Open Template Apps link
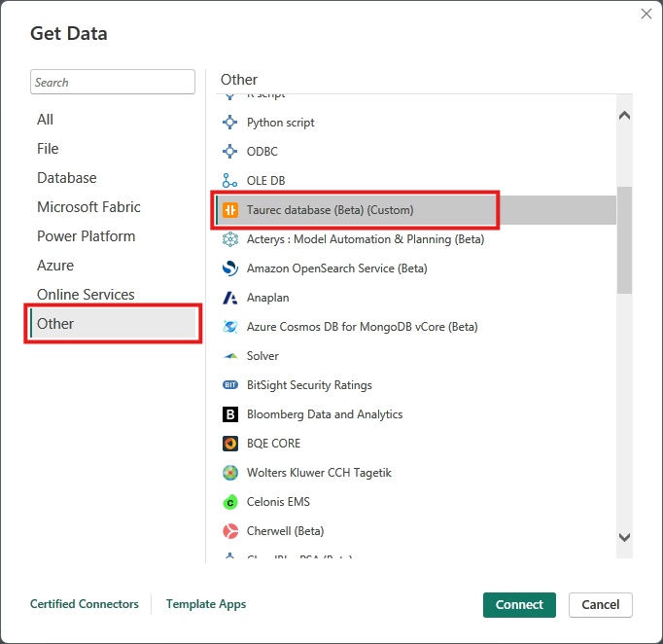 (x=206, y=604)
